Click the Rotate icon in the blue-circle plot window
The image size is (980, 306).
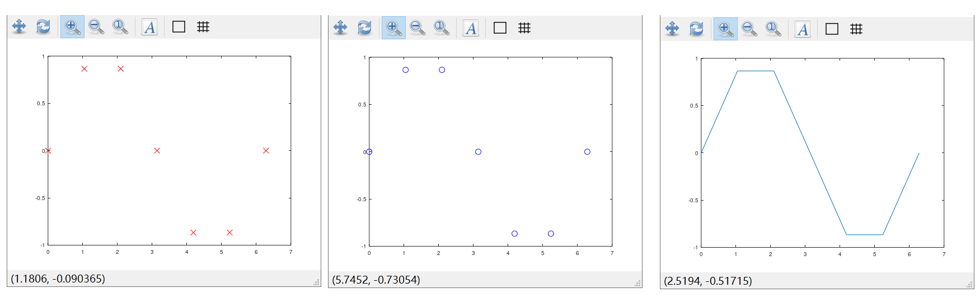pyautogui.click(x=364, y=27)
